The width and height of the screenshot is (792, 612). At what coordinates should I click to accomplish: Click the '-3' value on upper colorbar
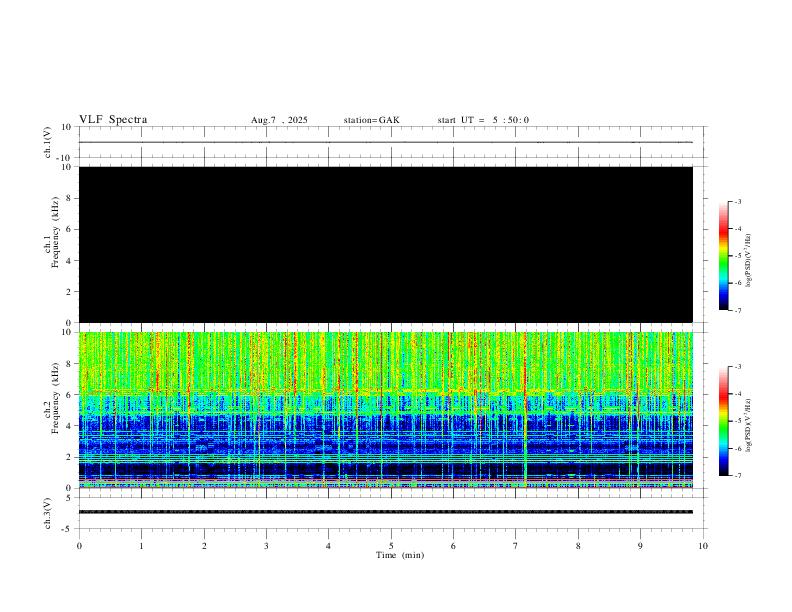click(x=737, y=201)
